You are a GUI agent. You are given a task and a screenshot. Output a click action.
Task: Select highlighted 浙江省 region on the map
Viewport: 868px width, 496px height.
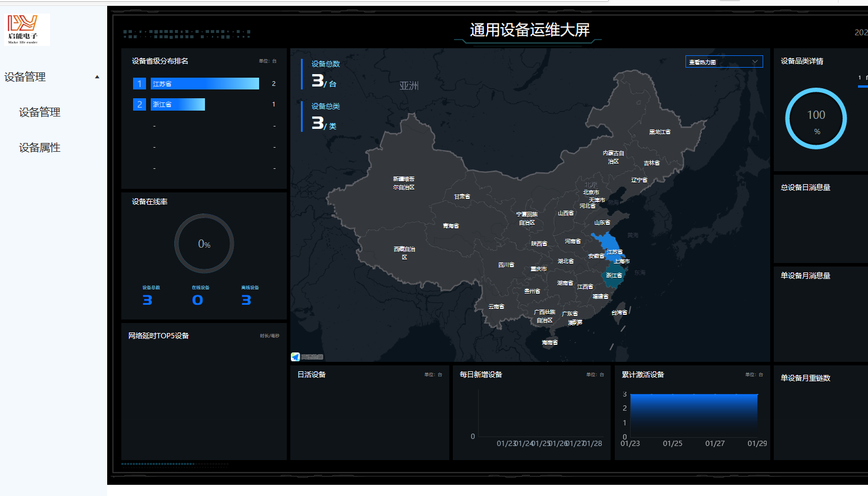[614, 275]
